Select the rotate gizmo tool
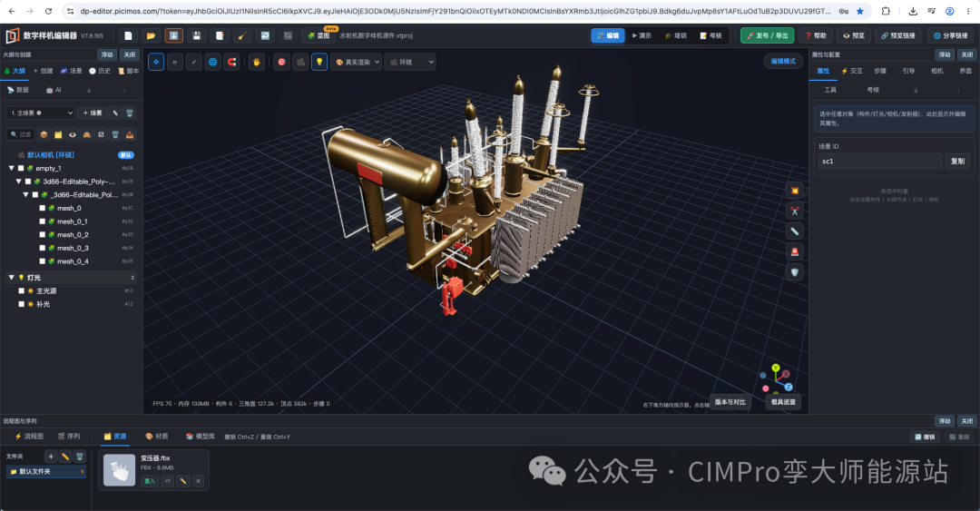This screenshot has height=511, width=980. [x=175, y=62]
